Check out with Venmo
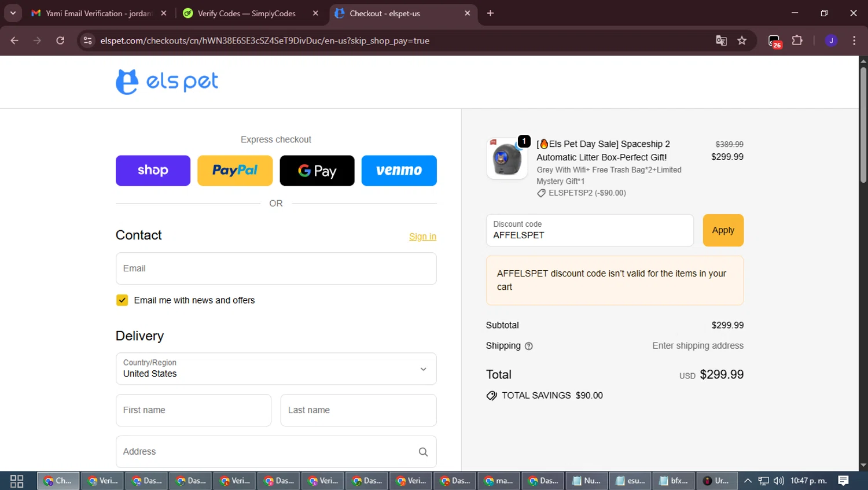 tap(399, 171)
